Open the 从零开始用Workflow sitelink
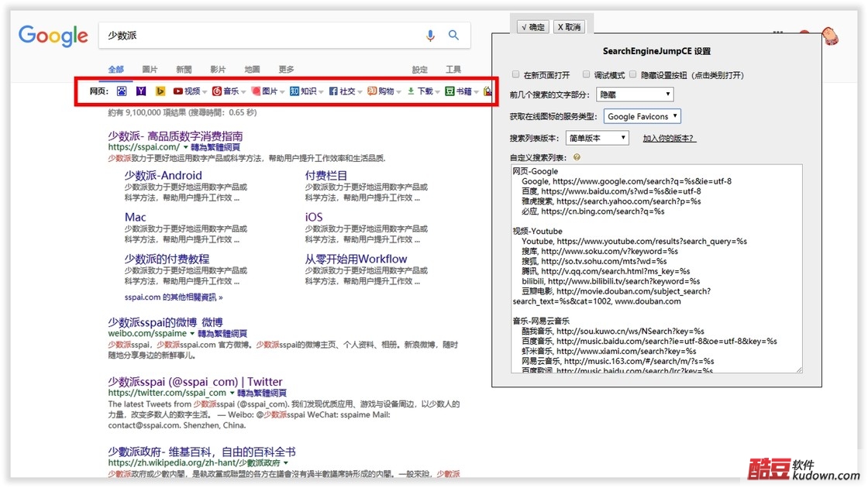Image resolution: width=868 pixels, height=488 pixels. pos(356,259)
